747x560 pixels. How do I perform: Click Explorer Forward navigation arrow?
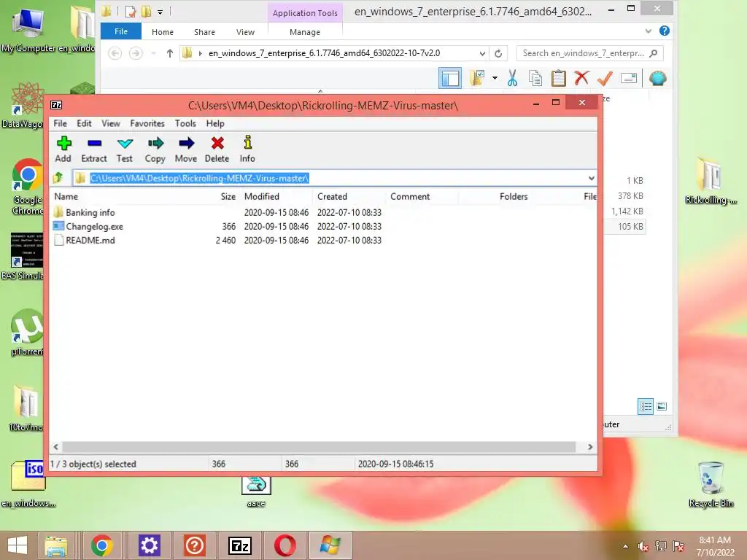[136, 53]
